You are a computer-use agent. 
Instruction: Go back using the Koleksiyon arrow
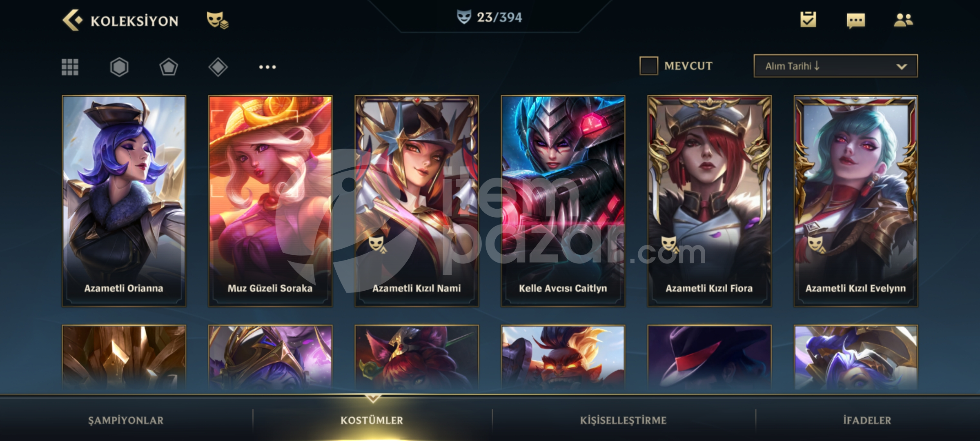(x=73, y=20)
